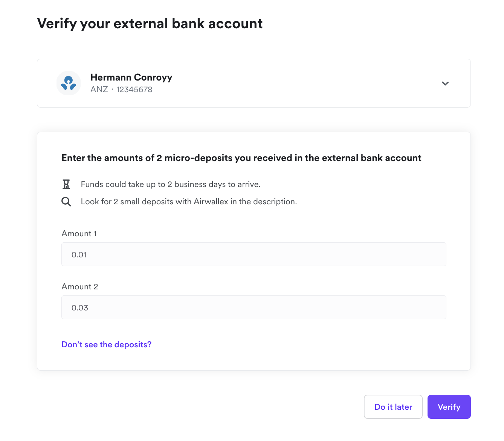This screenshot has width=504, height=441.
Task: Select the Amount 2 field containing 0.03
Action: point(254,307)
